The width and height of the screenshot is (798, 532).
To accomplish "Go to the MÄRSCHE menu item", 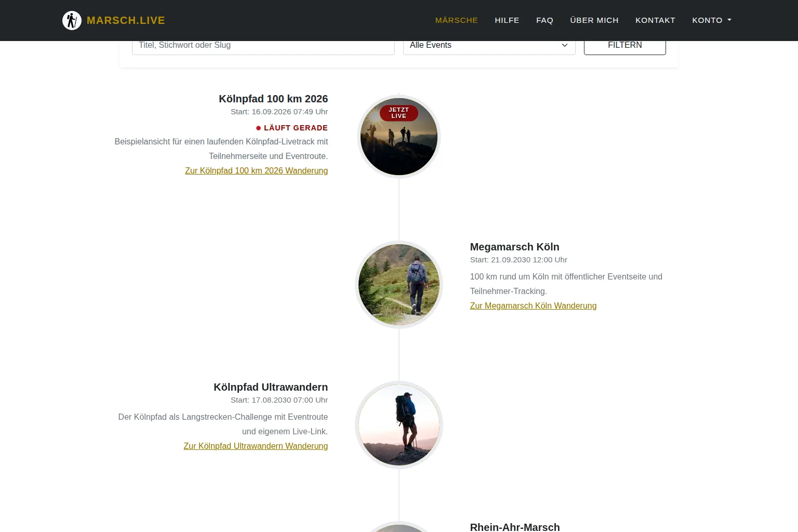I will (x=457, y=20).
